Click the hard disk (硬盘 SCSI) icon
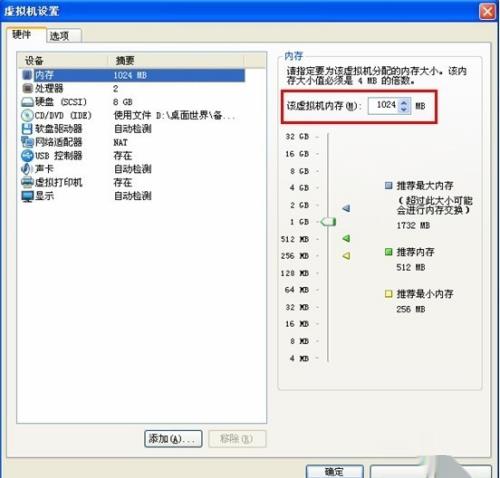 pyautogui.click(x=27, y=102)
